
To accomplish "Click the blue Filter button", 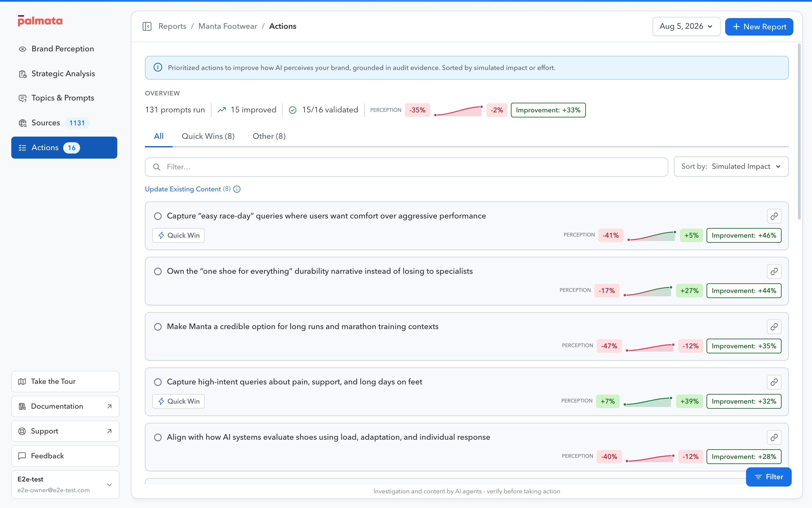I will click(x=769, y=477).
